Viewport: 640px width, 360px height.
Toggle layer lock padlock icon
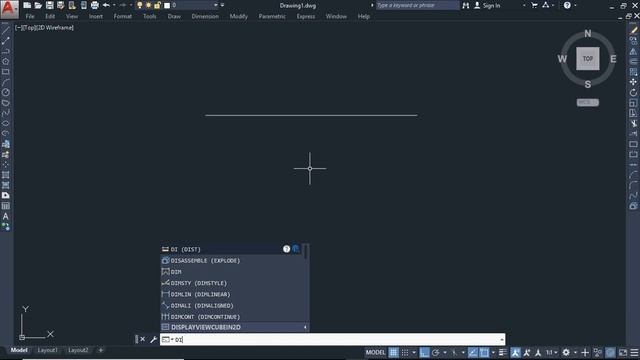(157, 5)
